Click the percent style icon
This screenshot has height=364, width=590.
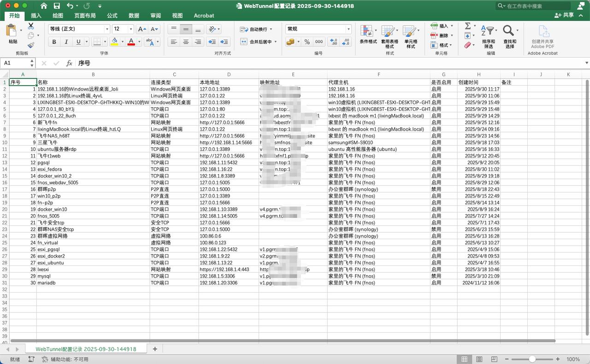(307, 42)
